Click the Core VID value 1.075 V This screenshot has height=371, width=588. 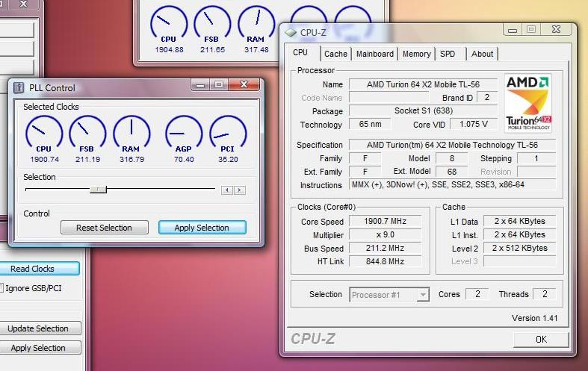coord(474,124)
